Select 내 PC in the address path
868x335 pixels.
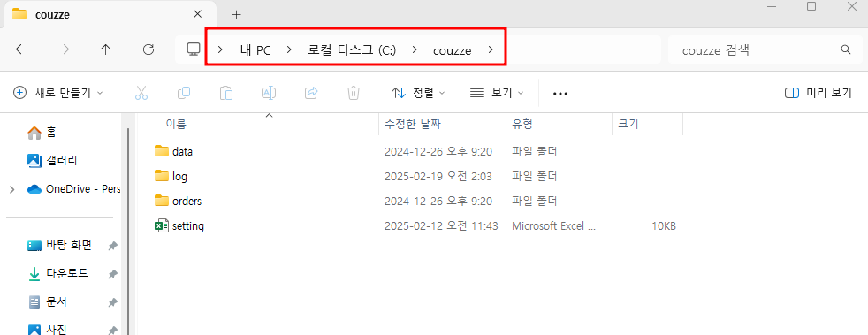[255, 50]
